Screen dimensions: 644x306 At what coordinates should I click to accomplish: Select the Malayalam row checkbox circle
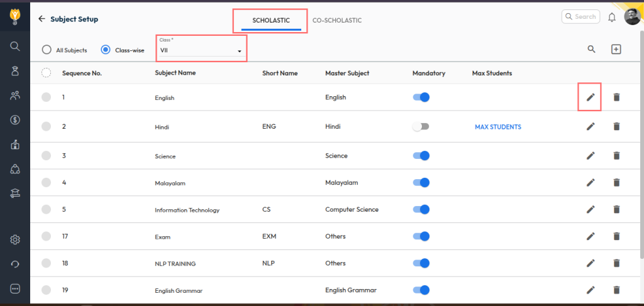(x=46, y=182)
